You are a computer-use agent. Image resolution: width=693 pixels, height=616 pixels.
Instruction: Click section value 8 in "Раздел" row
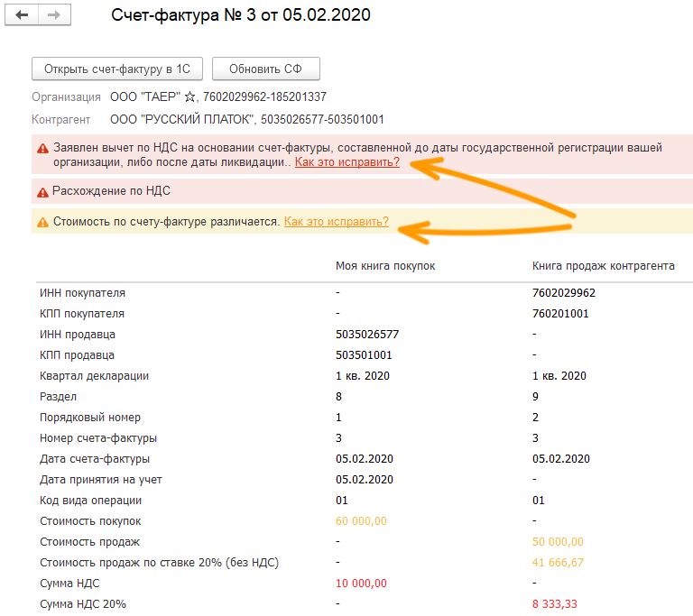tap(338, 396)
